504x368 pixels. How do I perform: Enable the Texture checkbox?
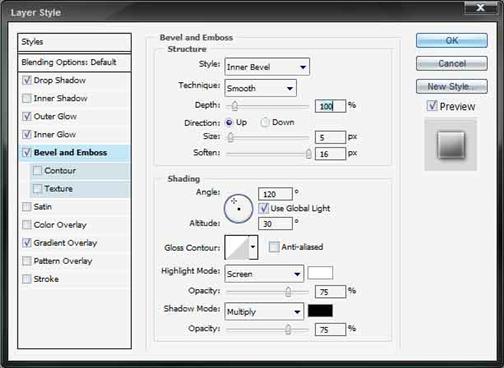[x=37, y=189]
